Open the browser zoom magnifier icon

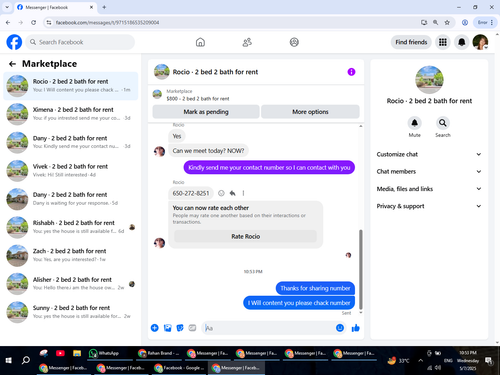point(435,22)
